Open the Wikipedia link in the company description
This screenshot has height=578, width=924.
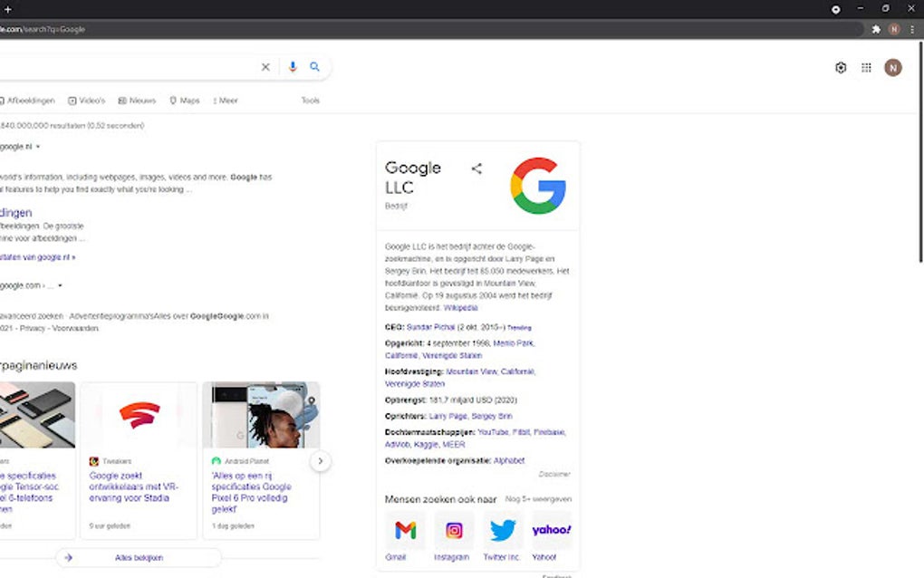pos(461,308)
